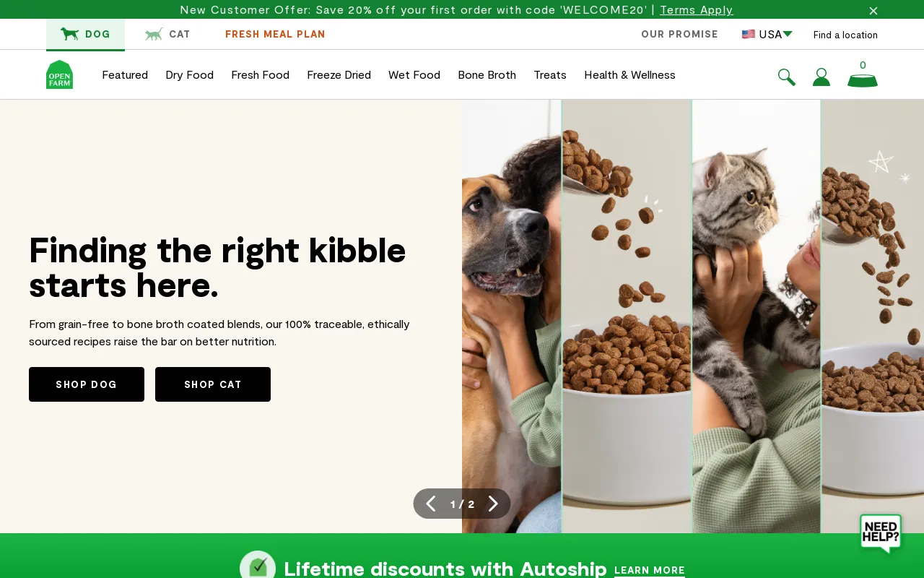Click the Need Help chat icon
Viewport: 924px width, 578px height.
(881, 534)
